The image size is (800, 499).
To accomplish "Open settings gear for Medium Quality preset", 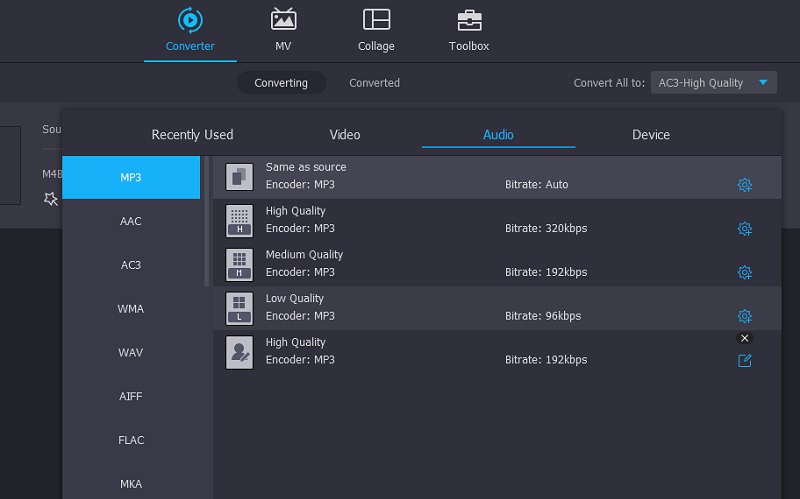I will 744,273.
